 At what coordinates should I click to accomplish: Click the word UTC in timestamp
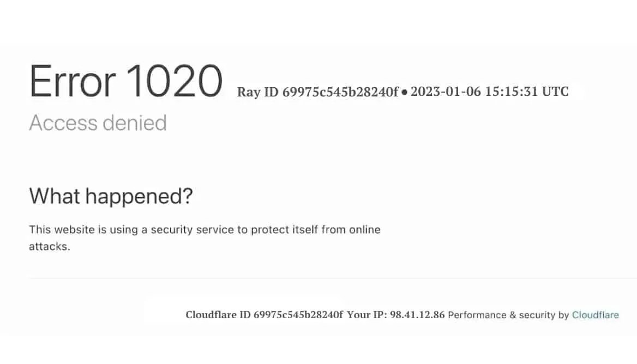[555, 92]
